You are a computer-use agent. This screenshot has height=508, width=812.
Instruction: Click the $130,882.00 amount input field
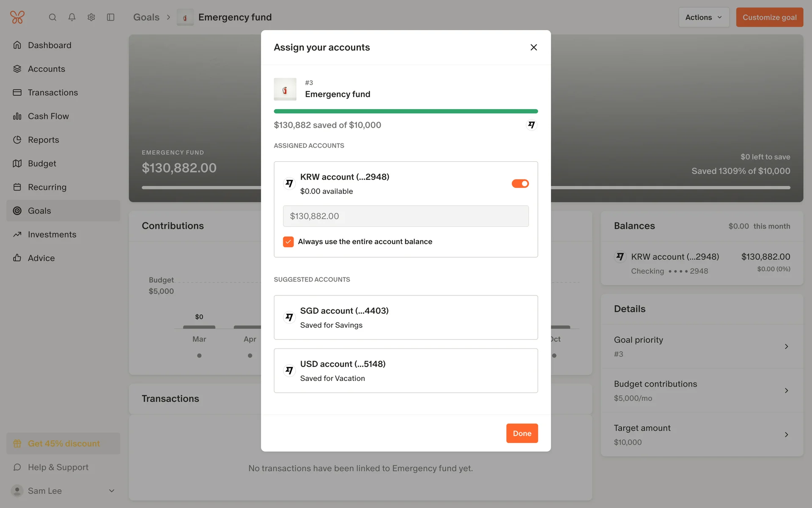tap(406, 216)
